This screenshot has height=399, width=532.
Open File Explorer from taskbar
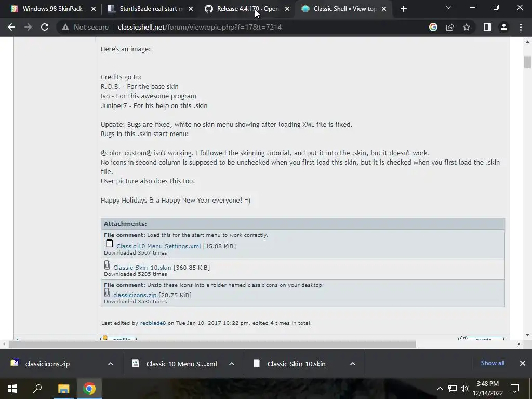[63, 389]
